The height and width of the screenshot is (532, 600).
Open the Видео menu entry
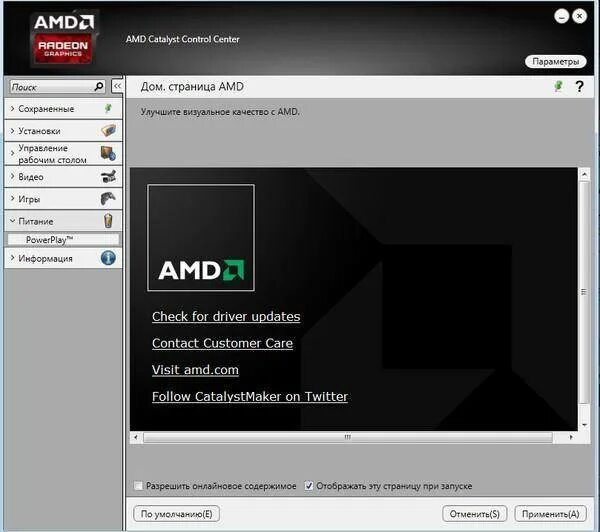(64, 176)
